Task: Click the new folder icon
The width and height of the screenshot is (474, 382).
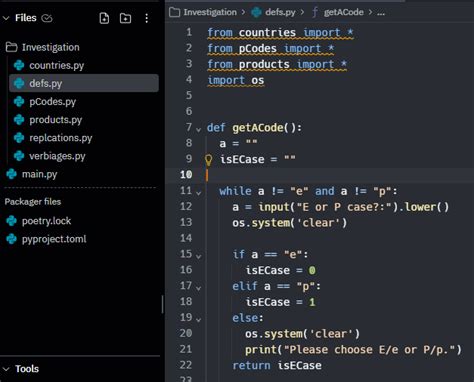Action: click(x=125, y=18)
